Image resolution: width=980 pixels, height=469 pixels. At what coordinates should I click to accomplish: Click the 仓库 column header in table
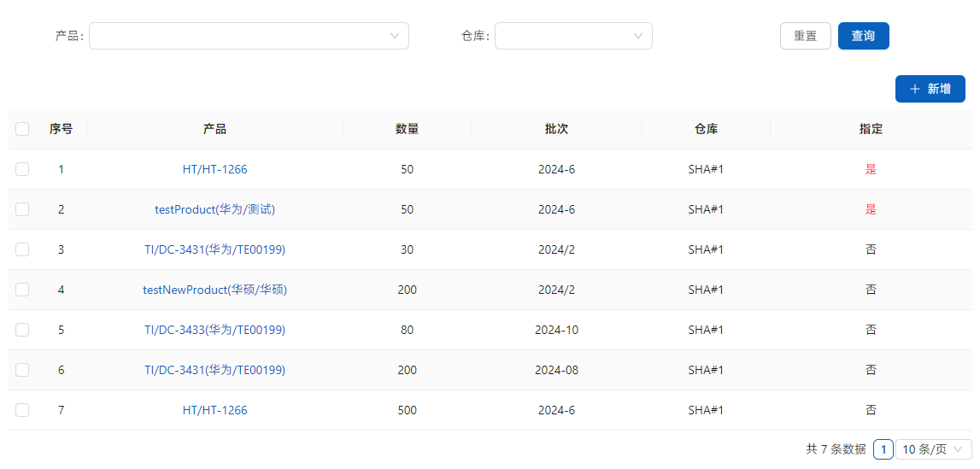[706, 129]
